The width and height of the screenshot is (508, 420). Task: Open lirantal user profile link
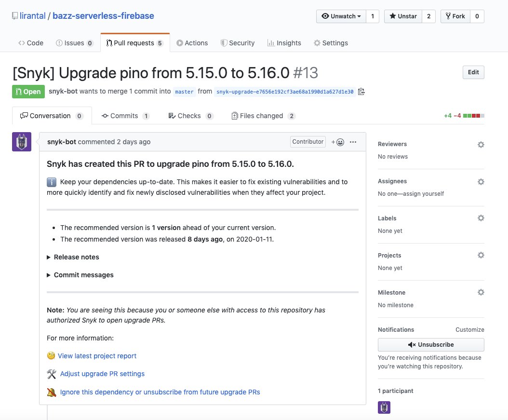[32, 16]
